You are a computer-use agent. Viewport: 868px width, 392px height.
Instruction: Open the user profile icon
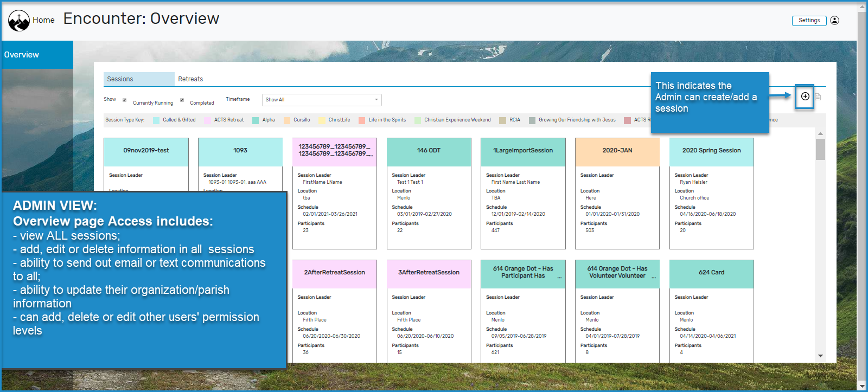pos(835,21)
